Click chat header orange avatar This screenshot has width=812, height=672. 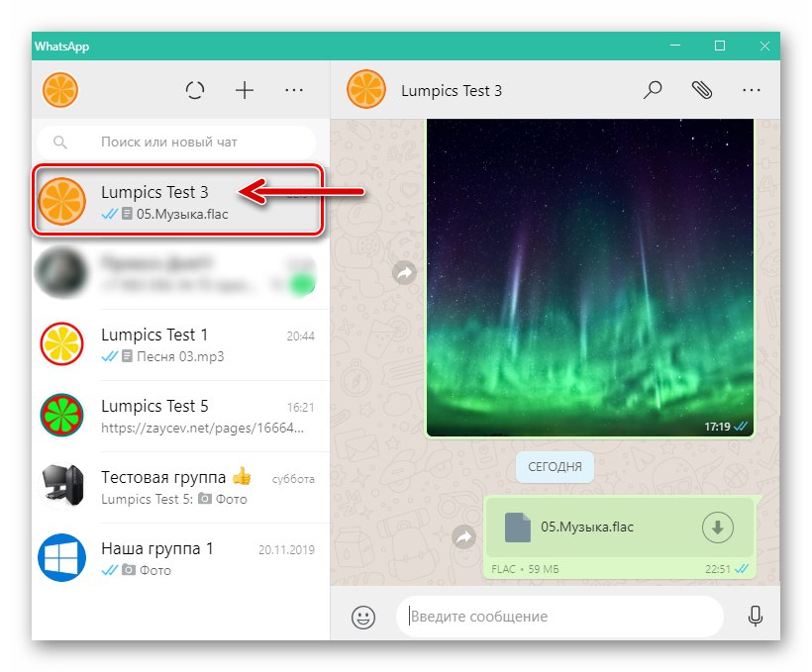(366, 89)
